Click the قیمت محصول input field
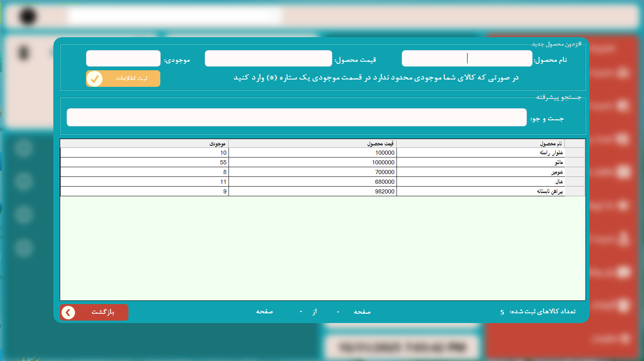This screenshot has width=644, height=361. (268, 59)
